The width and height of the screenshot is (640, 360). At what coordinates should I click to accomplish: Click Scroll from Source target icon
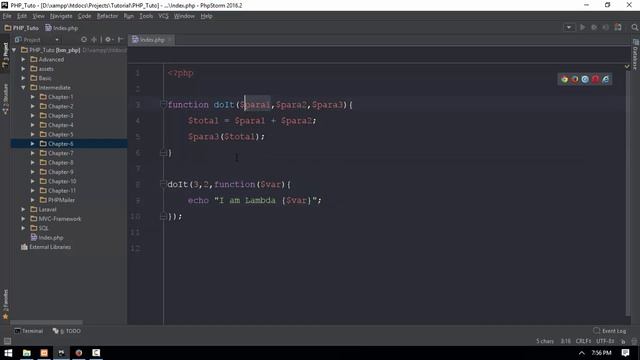(x=84, y=40)
